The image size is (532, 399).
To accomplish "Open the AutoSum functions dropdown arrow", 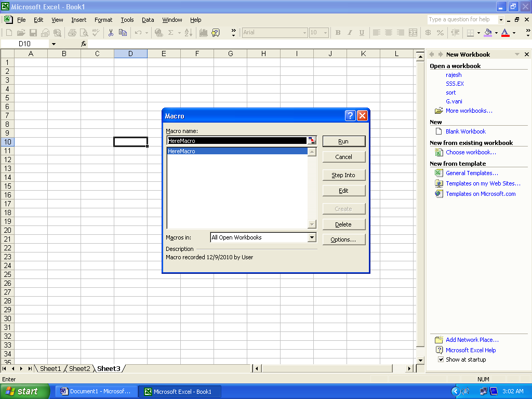I will click(x=179, y=33).
